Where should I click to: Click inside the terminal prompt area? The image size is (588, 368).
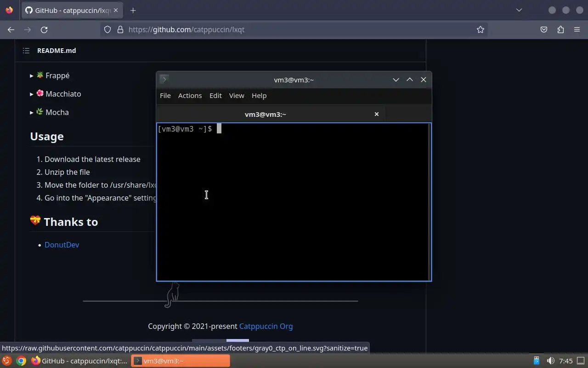click(x=292, y=201)
